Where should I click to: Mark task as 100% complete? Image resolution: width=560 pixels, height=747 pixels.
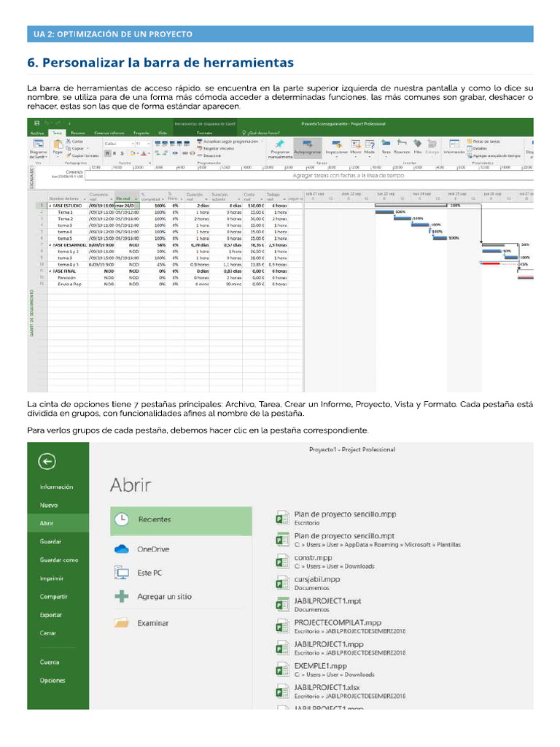[187, 143]
